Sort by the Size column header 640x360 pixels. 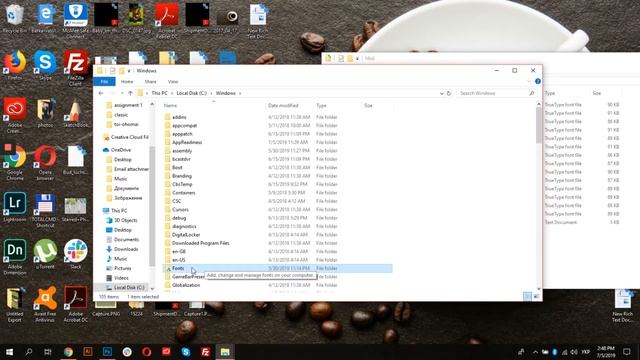(368, 106)
